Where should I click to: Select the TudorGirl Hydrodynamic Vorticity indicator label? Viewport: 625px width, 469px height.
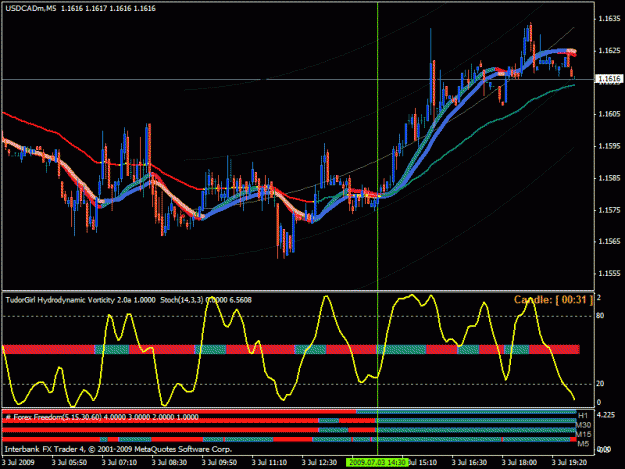pos(80,300)
